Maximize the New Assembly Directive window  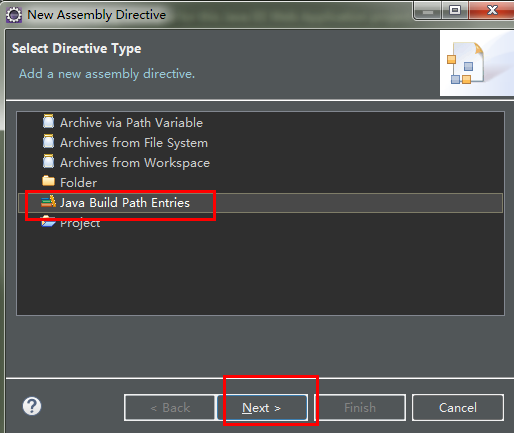[x=455, y=11]
